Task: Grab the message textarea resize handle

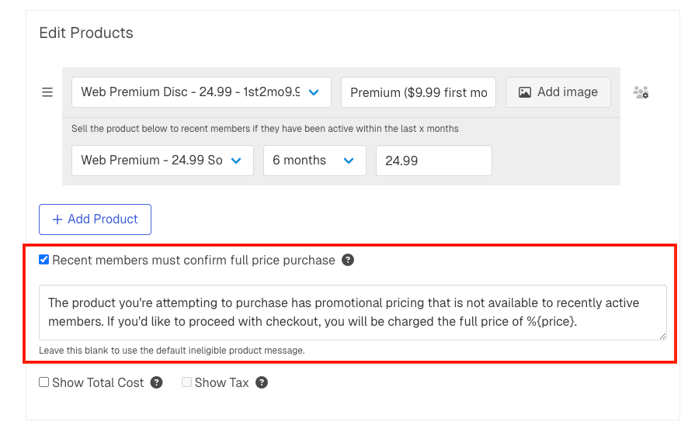Action: tap(662, 336)
